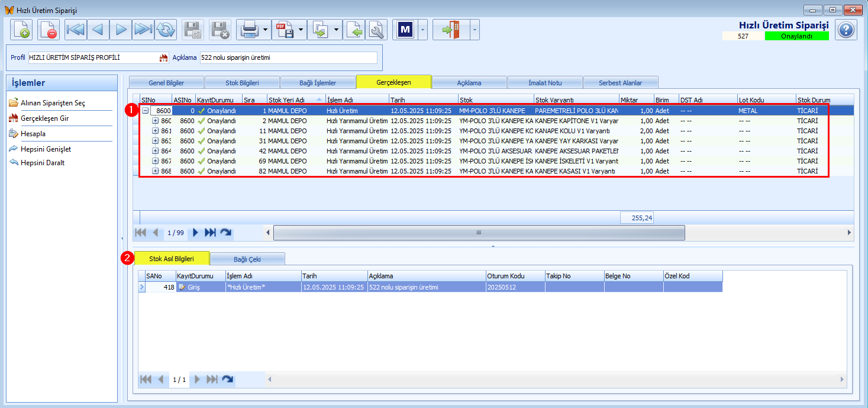Click the upper grid's horizontal scrollbar thumb
The height and width of the screenshot is (408, 868).
(x=479, y=233)
